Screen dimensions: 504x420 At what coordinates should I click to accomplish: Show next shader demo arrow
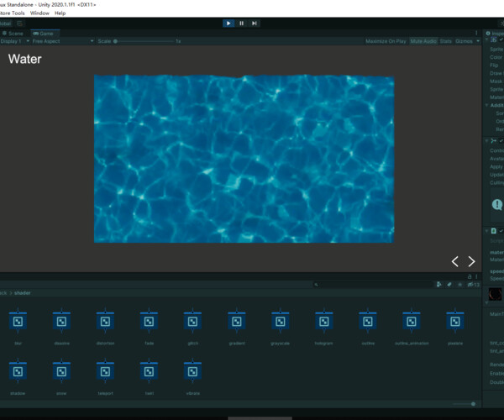[471, 261]
